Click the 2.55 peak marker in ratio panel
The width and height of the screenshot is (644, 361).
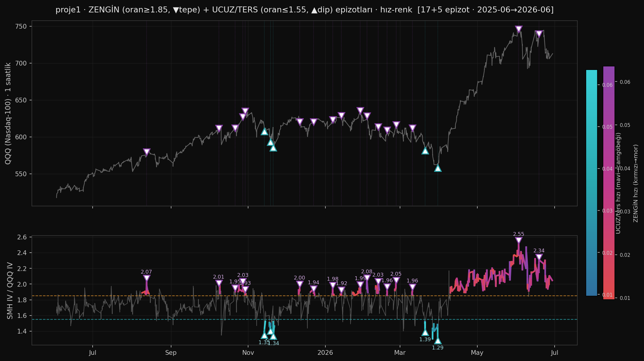(x=519, y=240)
